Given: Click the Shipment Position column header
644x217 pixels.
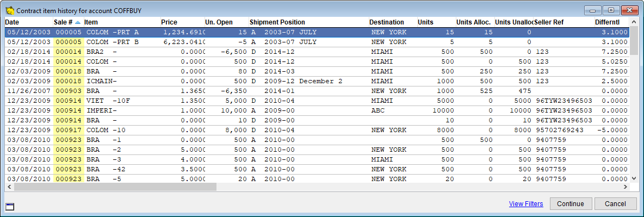Looking at the screenshot, I should coord(308,22).
